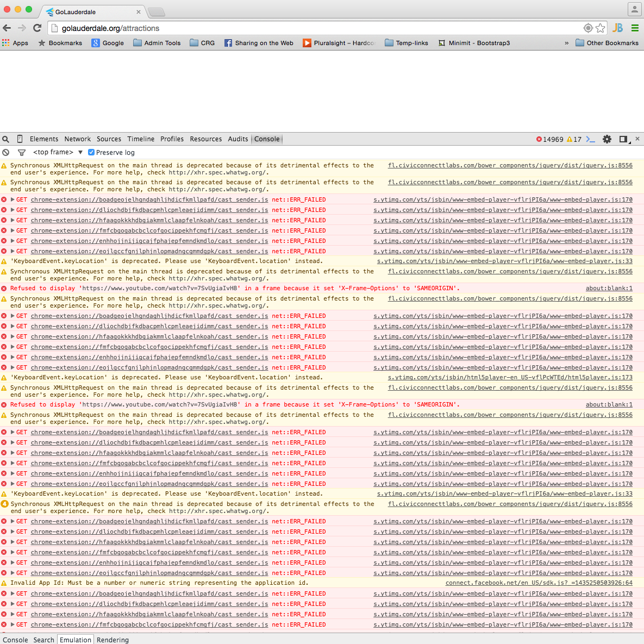Open first www-embed-player.js:33 source link
Screen dimensions: 644x644
click(505, 261)
